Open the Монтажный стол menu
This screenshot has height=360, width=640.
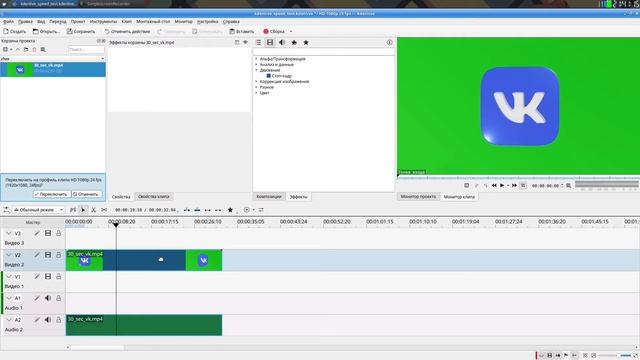(153, 22)
